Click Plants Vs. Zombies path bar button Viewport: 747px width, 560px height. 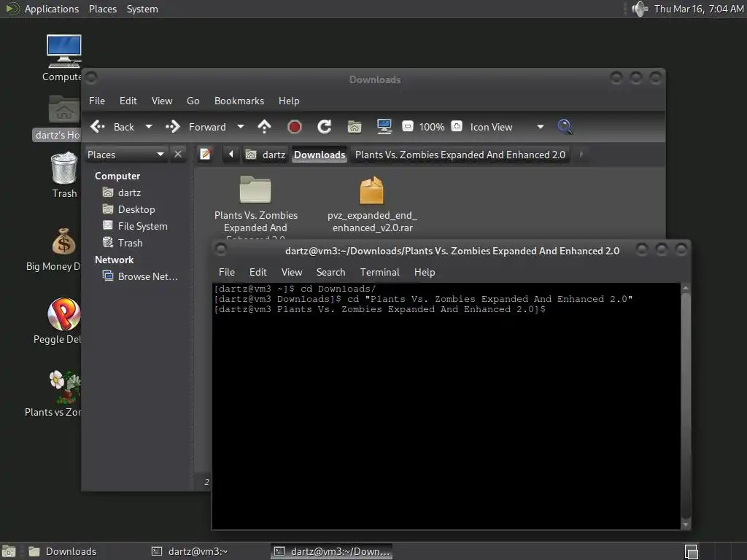pos(460,155)
